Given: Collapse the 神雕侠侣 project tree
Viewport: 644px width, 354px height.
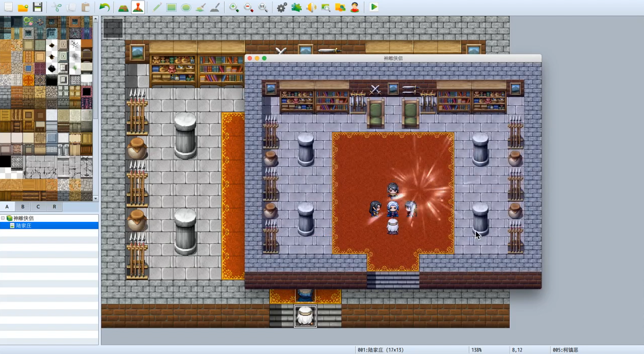Looking at the screenshot, I should click(3, 218).
